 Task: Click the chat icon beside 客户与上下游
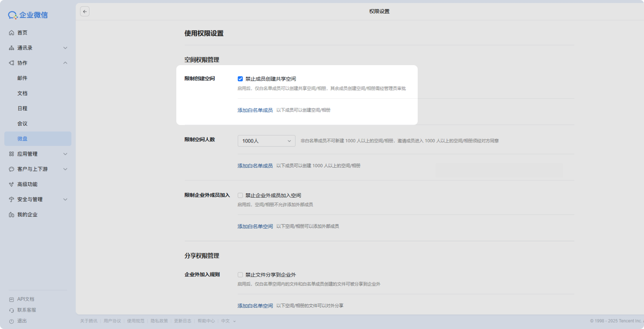pyautogui.click(x=12, y=169)
